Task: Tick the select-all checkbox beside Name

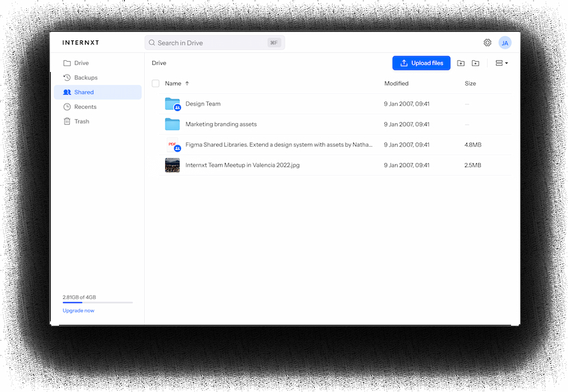Action: 156,84
